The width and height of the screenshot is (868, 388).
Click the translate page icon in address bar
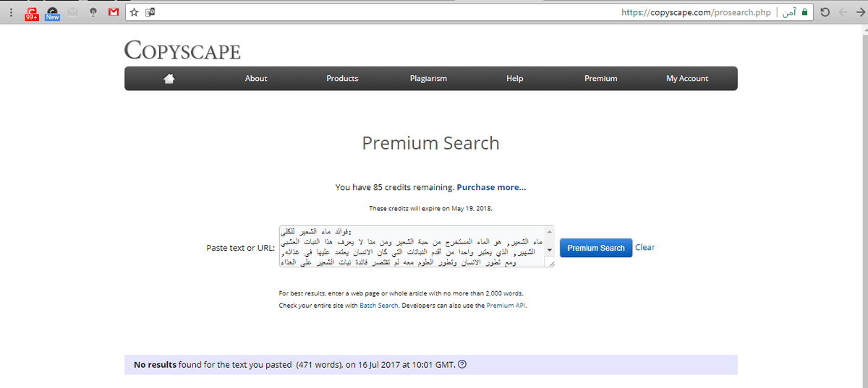[150, 12]
